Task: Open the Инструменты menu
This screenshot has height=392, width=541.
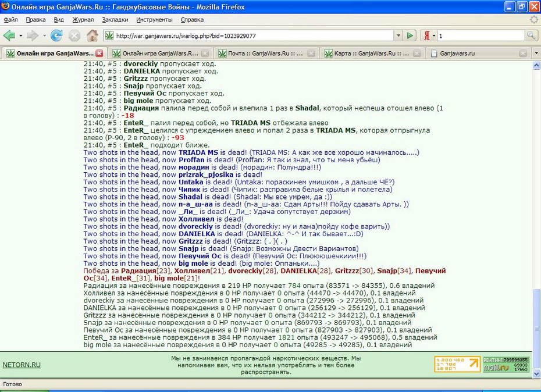Action: (154, 20)
